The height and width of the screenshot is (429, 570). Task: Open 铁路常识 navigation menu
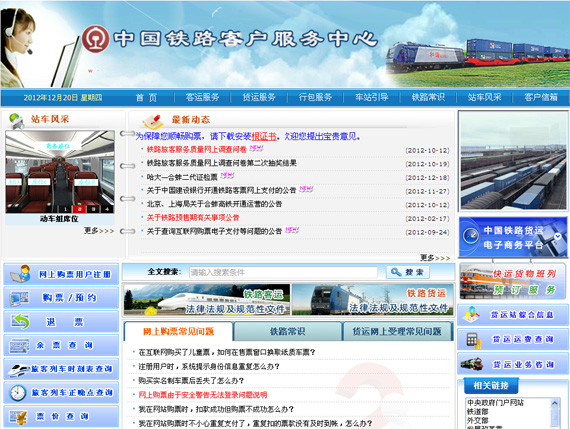428,97
